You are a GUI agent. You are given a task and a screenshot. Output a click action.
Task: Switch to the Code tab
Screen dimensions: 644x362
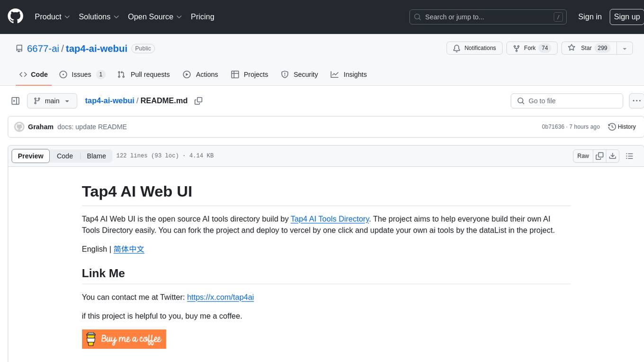click(x=34, y=74)
